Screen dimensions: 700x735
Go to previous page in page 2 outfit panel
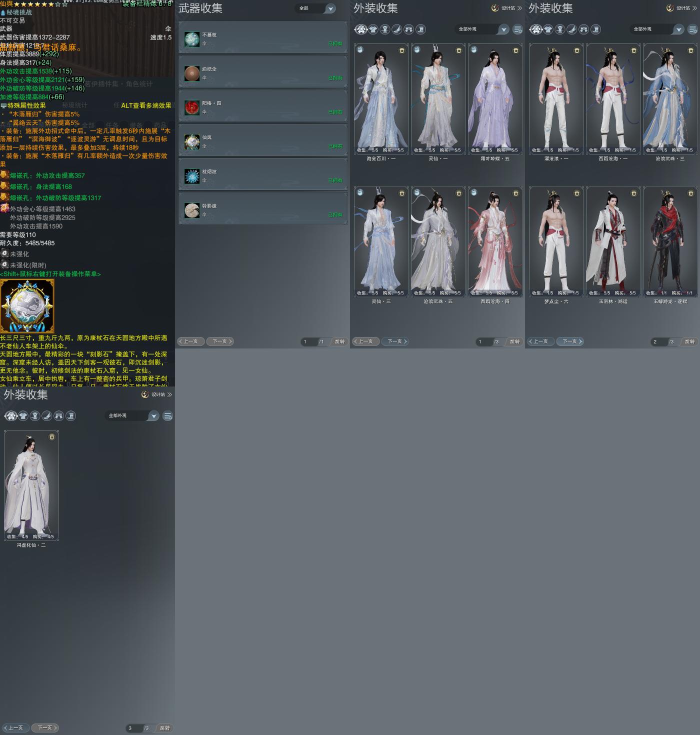pyautogui.click(x=540, y=341)
